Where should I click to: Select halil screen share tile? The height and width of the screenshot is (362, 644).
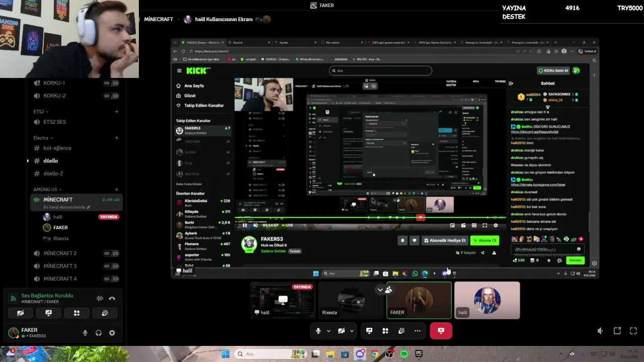tap(283, 300)
